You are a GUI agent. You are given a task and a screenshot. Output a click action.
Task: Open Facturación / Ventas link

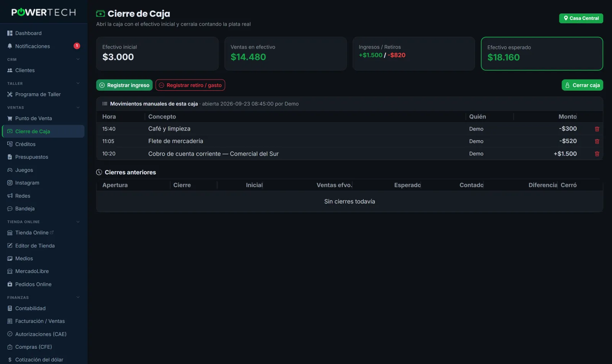click(43, 321)
